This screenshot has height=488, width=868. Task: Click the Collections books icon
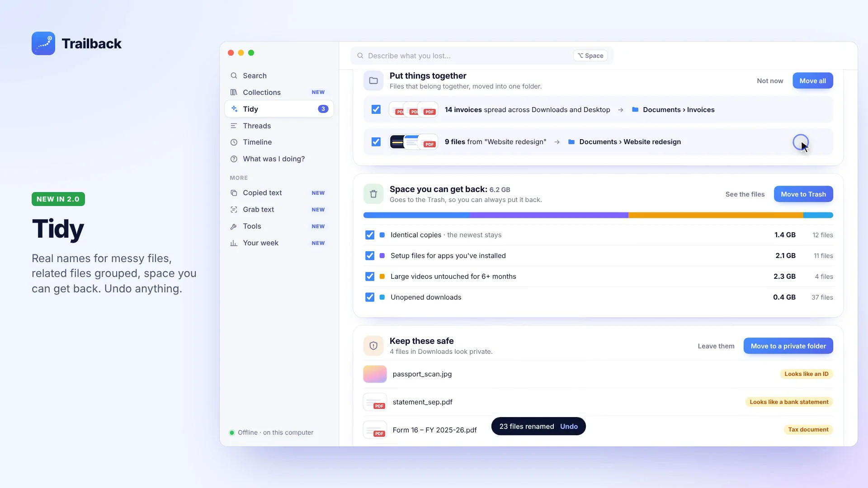tap(234, 92)
